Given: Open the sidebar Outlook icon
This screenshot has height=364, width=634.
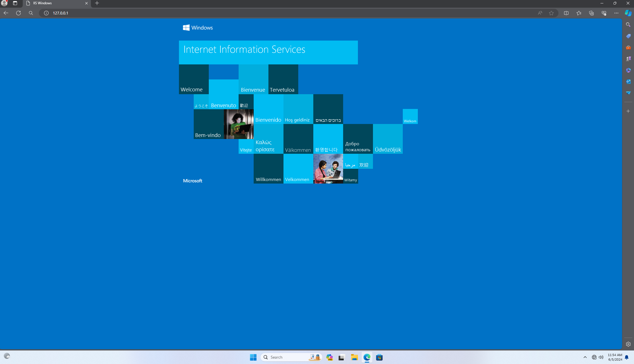Looking at the screenshot, I should (628, 81).
